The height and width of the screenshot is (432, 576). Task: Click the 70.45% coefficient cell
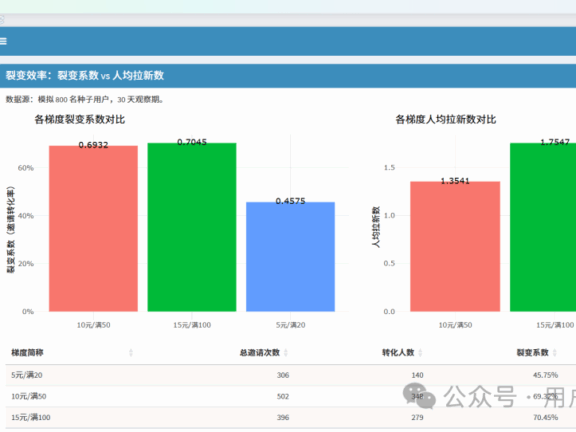[x=546, y=418]
